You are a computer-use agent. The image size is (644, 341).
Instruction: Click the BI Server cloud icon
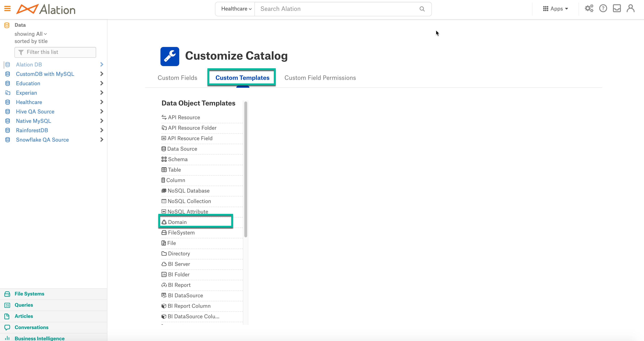click(x=164, y=264)
